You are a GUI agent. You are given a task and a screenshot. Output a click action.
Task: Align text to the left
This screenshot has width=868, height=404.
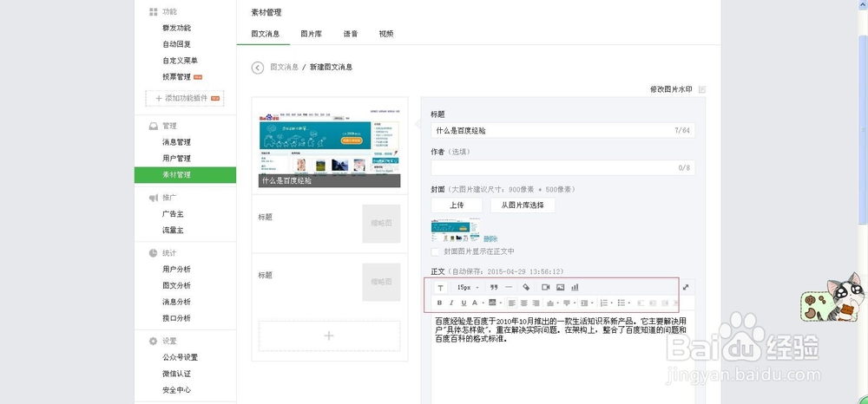pyautogui.click(x=511, y=303)
